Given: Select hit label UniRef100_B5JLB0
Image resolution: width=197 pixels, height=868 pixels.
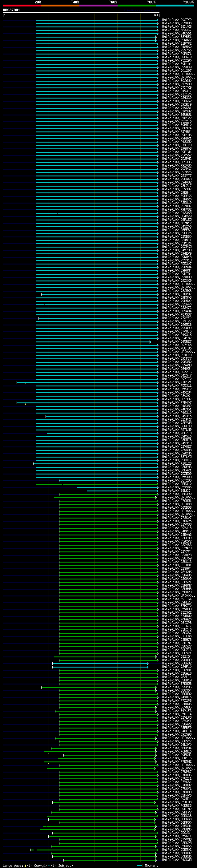Looking at the screenshot, I should click(x=176, y=802).
